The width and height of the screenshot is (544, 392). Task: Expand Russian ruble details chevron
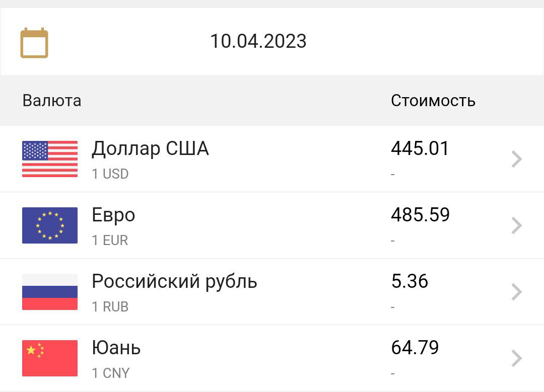tap(516, 292)
